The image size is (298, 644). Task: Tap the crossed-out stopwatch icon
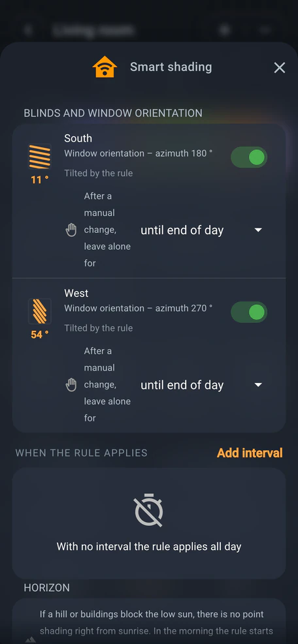[x=149, y=510]
